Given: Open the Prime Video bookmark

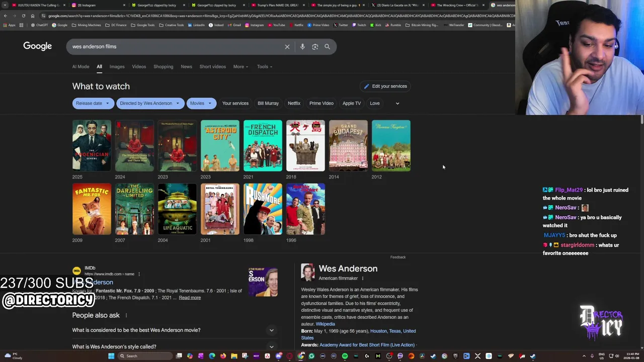Looking at the screenshot, I should coord(318,25).
